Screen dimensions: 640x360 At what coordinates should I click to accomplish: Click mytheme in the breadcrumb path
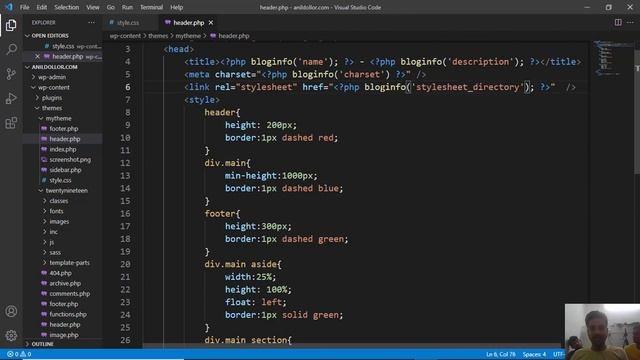188,36
